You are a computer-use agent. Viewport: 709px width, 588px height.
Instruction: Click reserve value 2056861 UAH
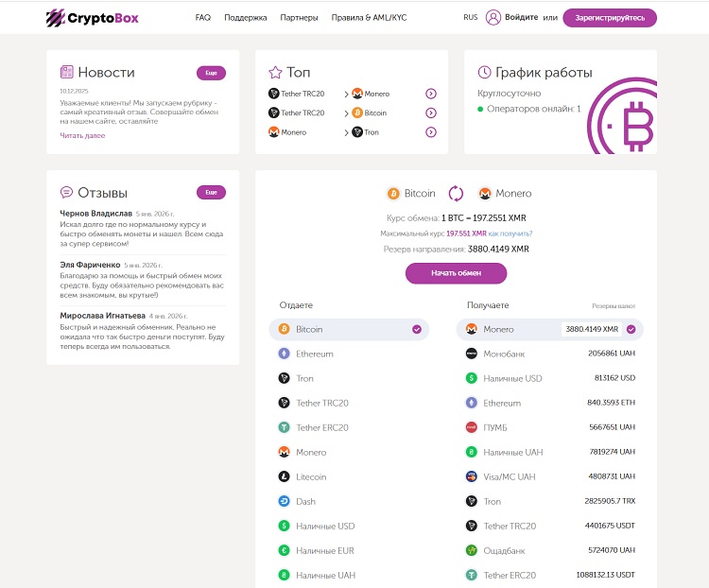coord(612,354)
